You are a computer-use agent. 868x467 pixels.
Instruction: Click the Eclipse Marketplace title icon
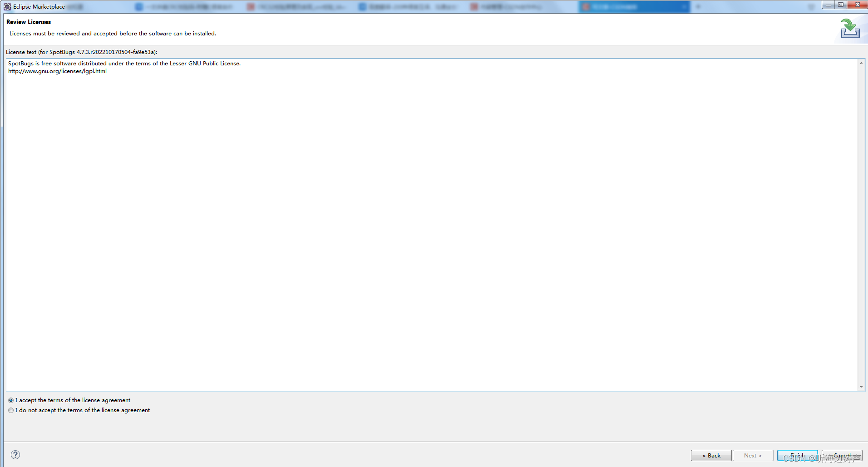coord(7,6)
